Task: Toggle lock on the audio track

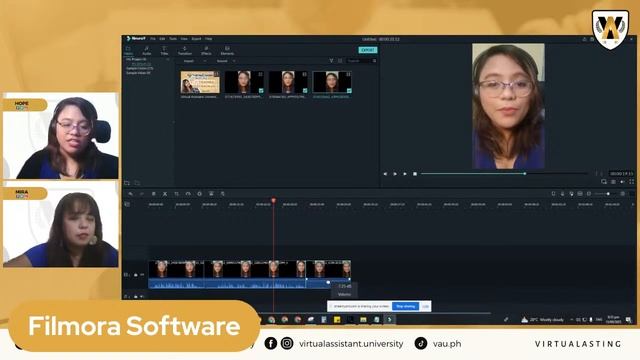Action: (136, 297)
